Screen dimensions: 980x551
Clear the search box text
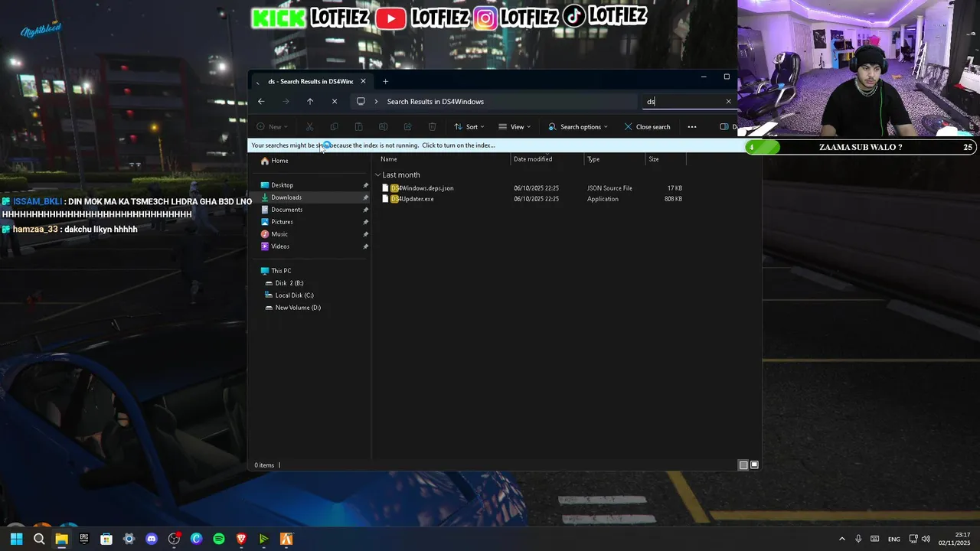728,101
